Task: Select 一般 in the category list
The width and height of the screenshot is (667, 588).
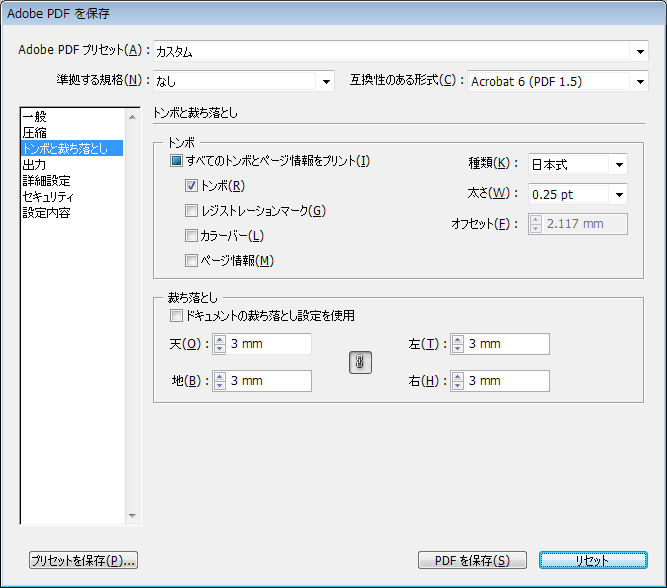Action: pyautogui.click(x=72, y=116)
